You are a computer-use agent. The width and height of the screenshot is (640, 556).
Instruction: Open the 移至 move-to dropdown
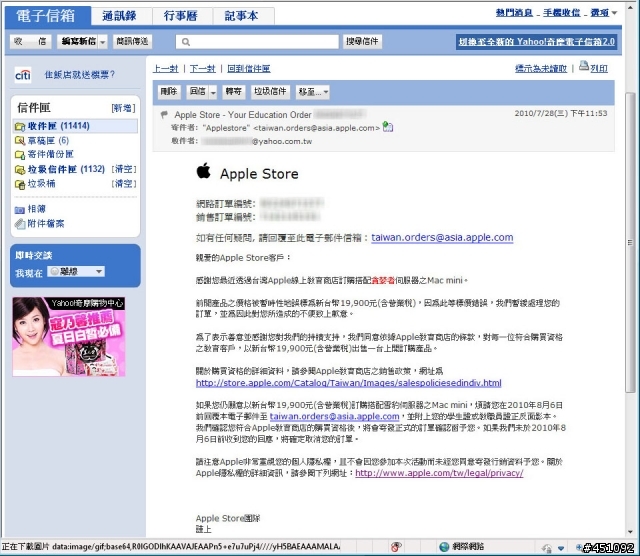[313, 92]
